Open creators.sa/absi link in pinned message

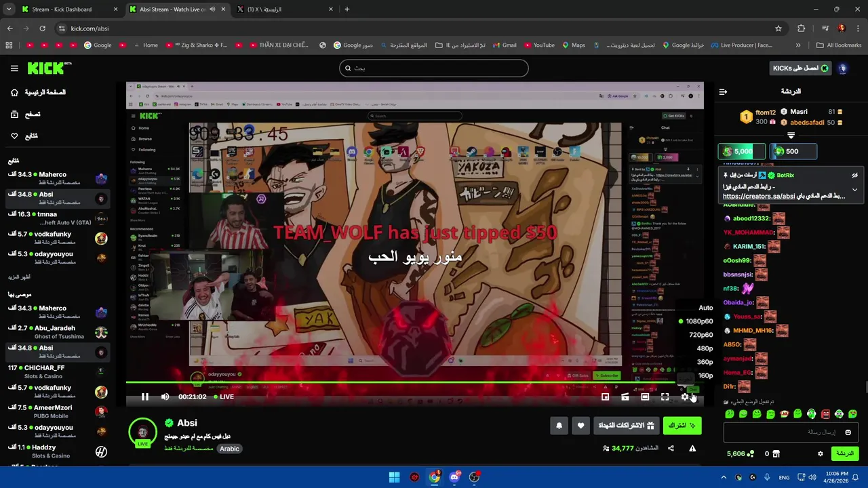point(758,197)
